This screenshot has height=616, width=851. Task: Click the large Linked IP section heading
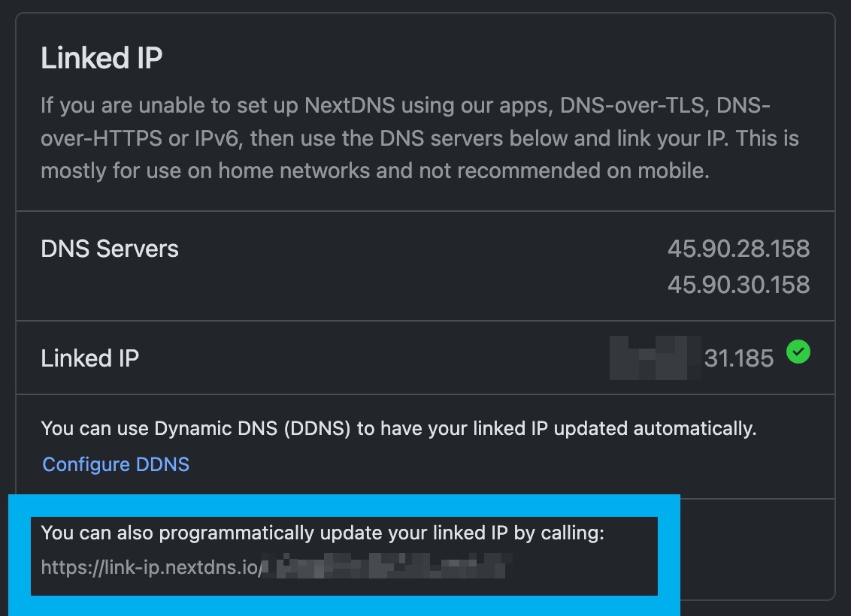click(101, 58)
